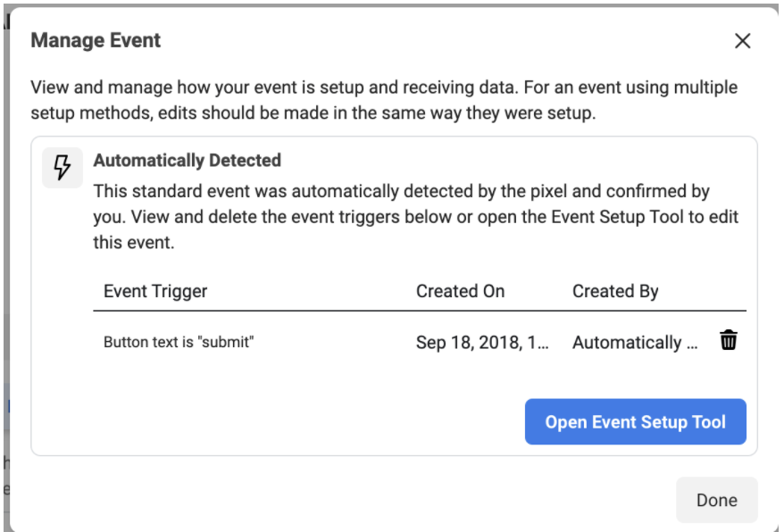Select the Created By column header
784x532 pixels.
click(615, 291)
